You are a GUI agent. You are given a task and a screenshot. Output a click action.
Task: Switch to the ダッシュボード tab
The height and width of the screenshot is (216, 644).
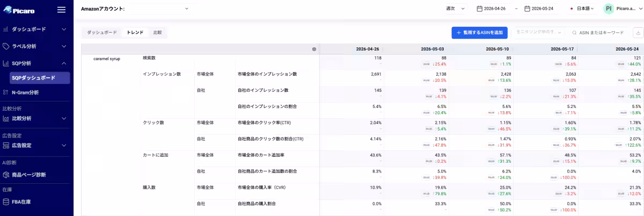[102, 33]
